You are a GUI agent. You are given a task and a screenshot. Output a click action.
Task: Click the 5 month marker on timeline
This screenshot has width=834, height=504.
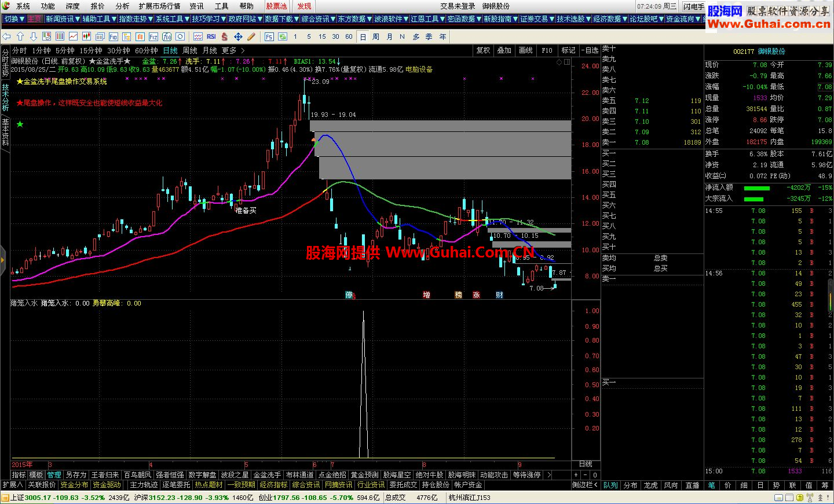click(246, 465)
